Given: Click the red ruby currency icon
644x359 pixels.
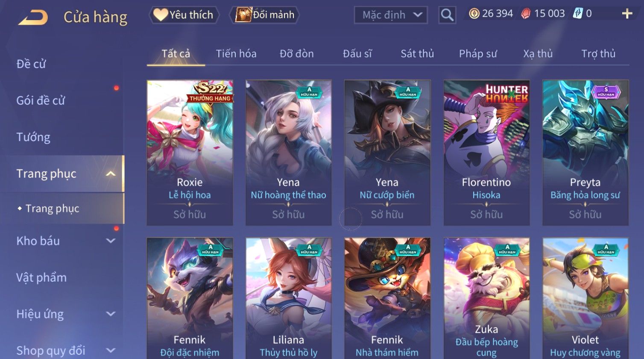Looking at the screenshot, I should click(526, 14).
